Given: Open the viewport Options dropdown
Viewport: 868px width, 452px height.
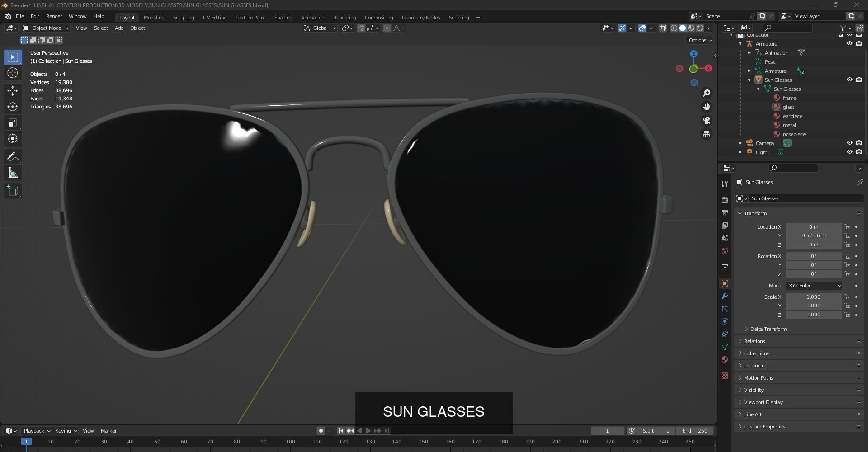Looking at the screenshot, I should pos(700,40).
